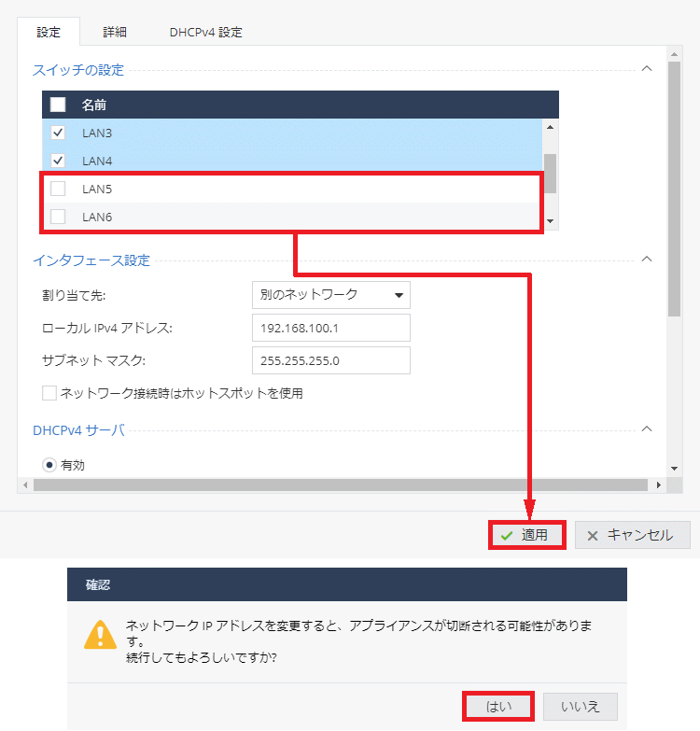Uncheck the LAN3 checkbox
This screenshot has height=731, width=700.
pos(58,133)
